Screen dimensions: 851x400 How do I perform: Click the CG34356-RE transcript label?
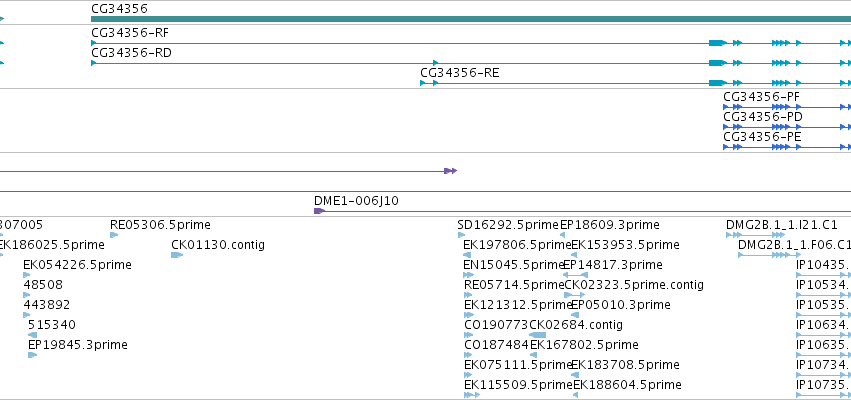click(459, 73)
